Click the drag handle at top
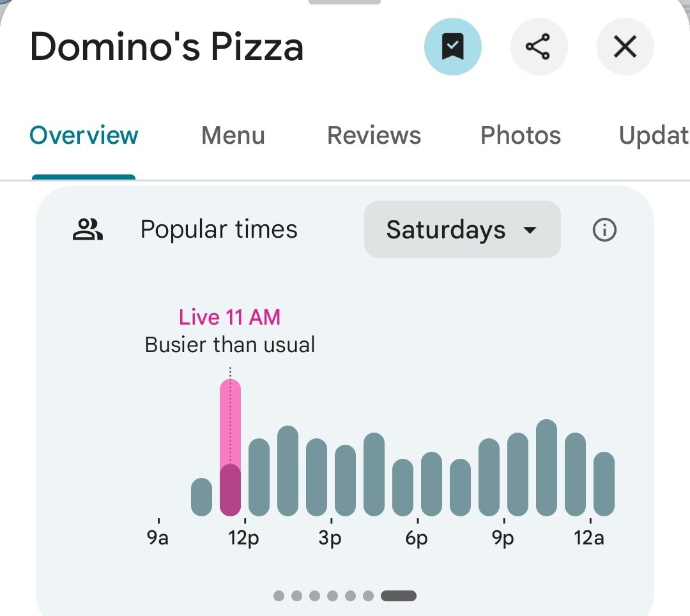This screenshot has width=690, height=616. (344, 2)
